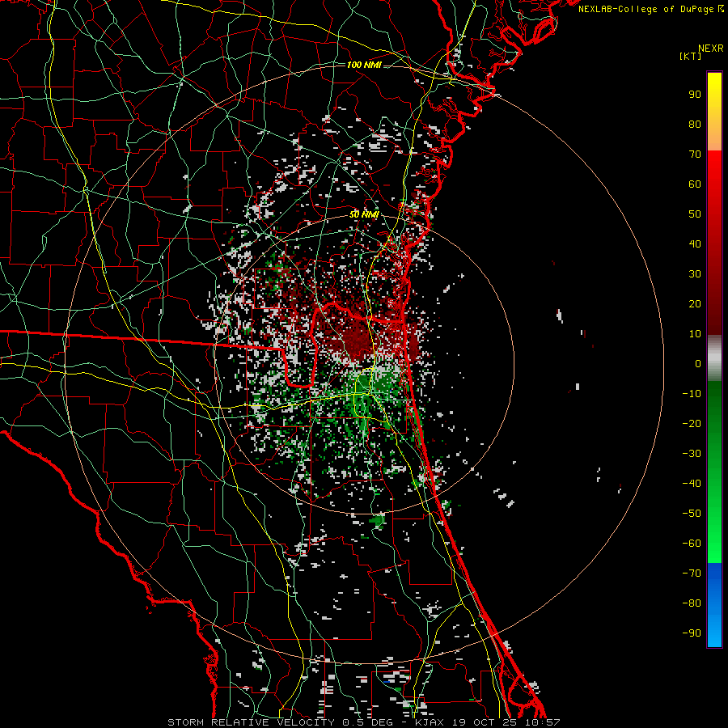728x728 pixels.
Task: Click the '-40' value on velocity scale
Action: coord(692,484)
